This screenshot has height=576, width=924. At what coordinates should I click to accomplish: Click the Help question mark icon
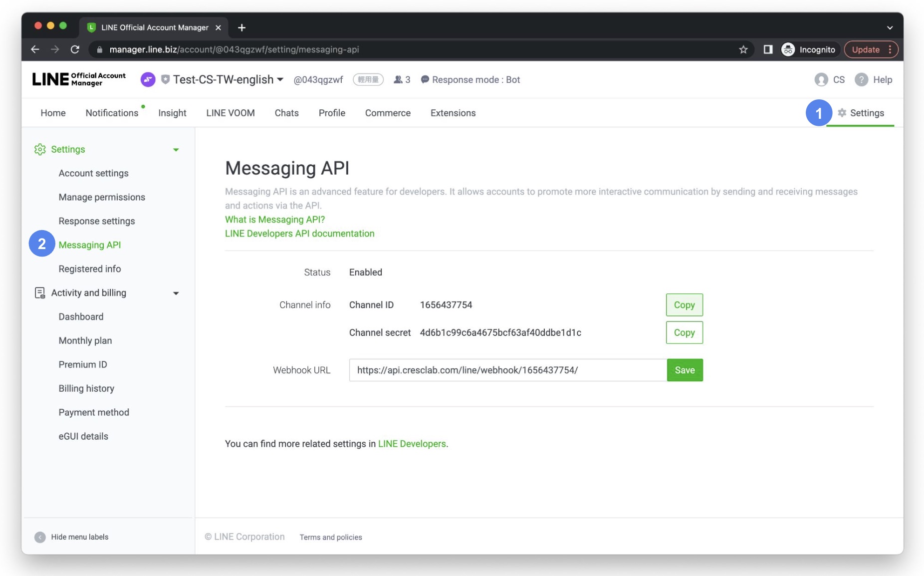pyautogui.click(x=861, y=80)
